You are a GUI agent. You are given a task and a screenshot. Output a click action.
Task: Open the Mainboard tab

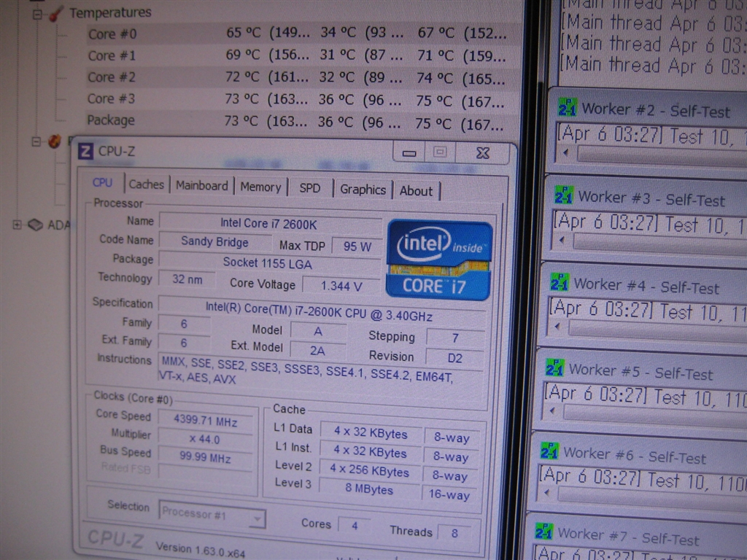[x=202, y=186]
